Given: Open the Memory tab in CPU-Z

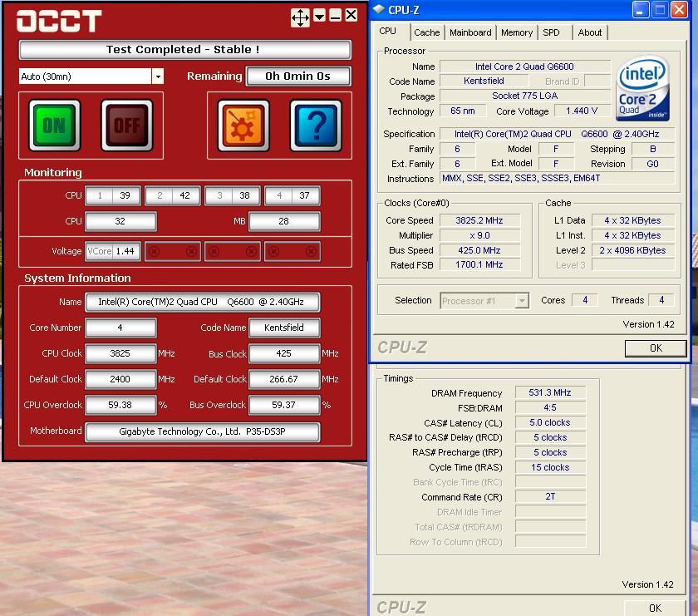Looking at the screenshot, I should click(516, 32).
